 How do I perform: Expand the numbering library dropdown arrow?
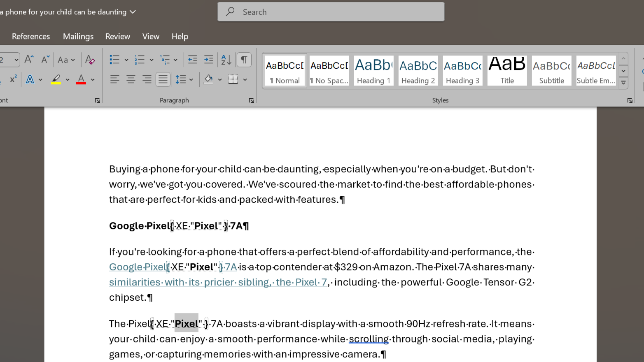coord(152,60)
